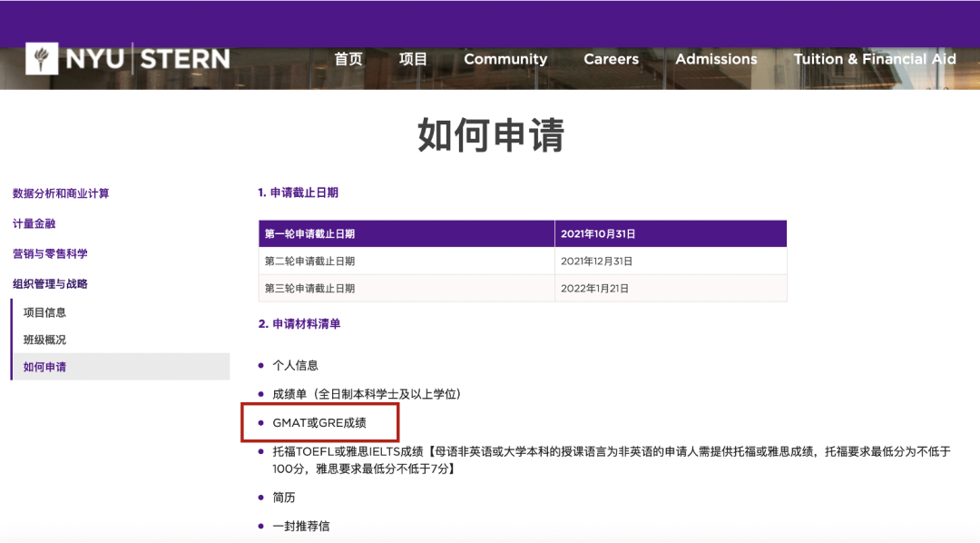Click the NYU torch logo icon
Image resolution: width=980 pixels, height=543 pixels.
[44, 59]
